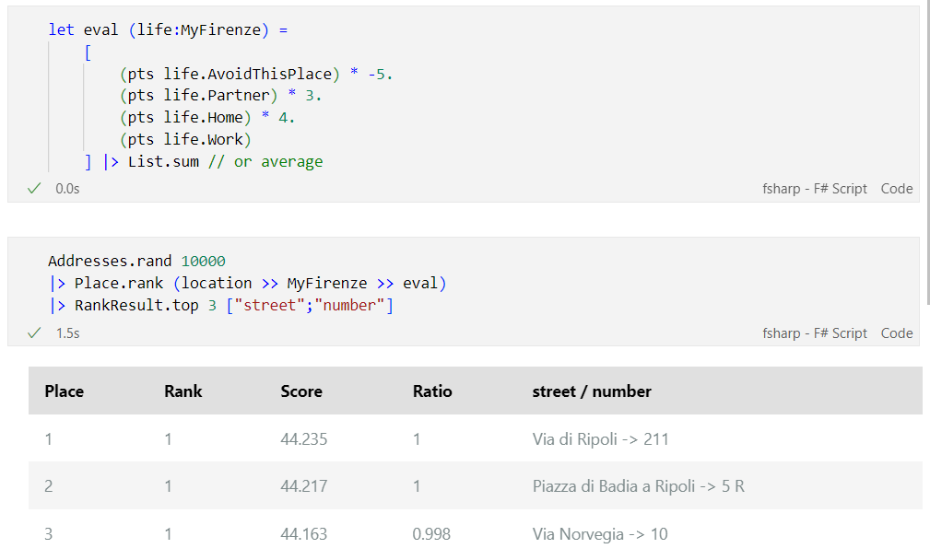Click the opening bracket line of the list

pos(88,52)
